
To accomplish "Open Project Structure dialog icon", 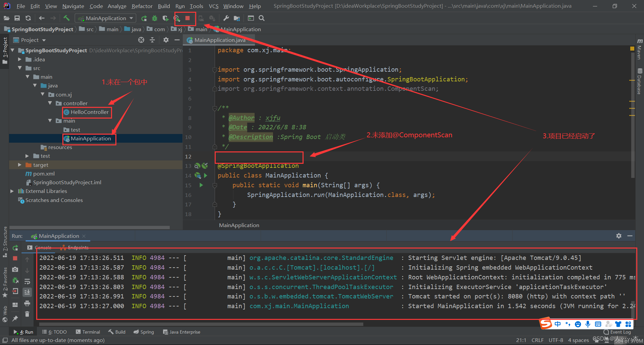I will tap(237, 18).
